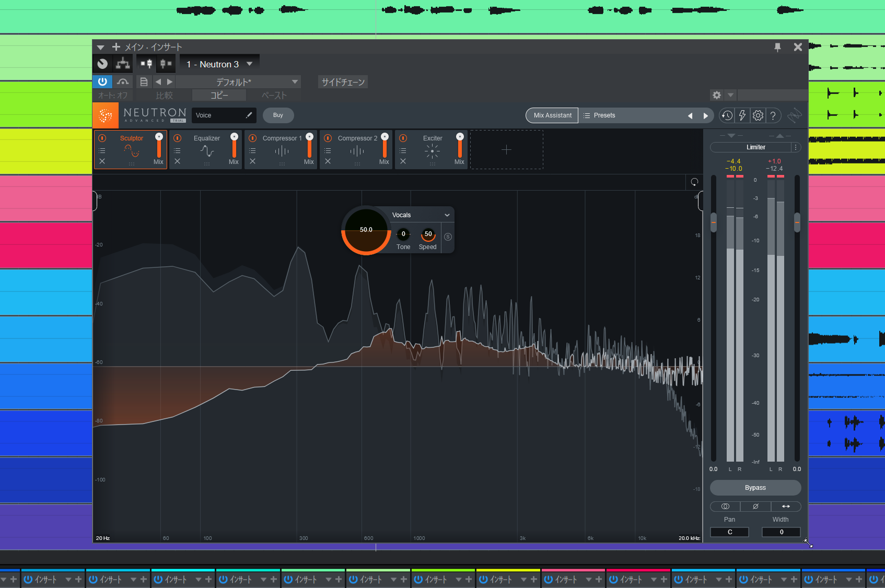Click the macro controls knob icon
The image size is (885, 588).
coord(102,64)
